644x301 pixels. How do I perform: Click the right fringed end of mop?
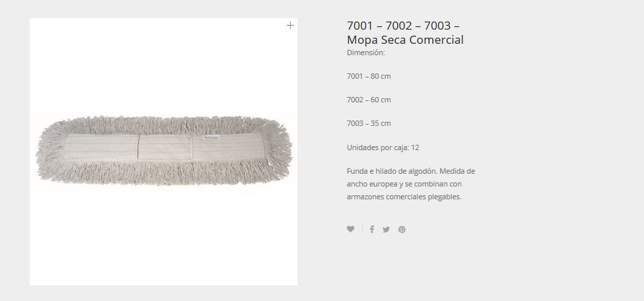pos(279,149)
